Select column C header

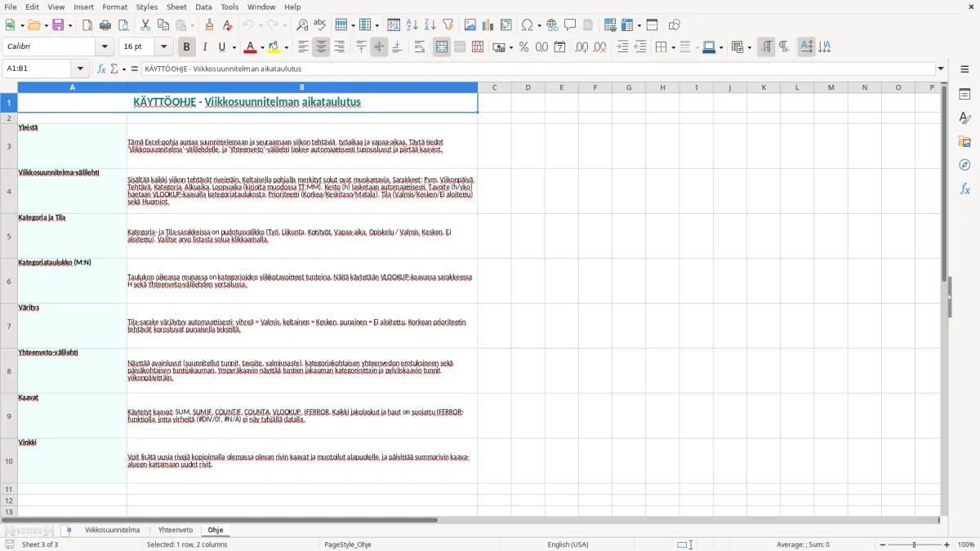[495, 87]
